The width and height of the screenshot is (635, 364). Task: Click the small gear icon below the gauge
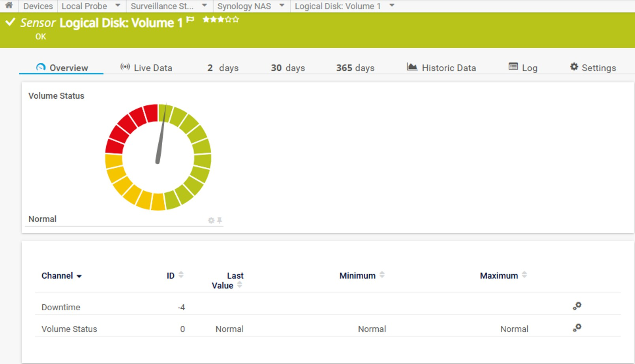211,220
